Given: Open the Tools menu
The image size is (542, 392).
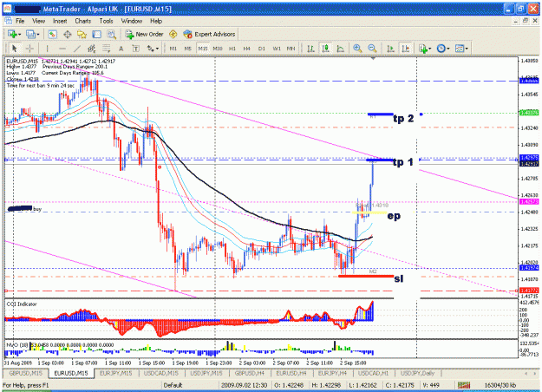Looking at the screenshot, I should pos(106,21).
